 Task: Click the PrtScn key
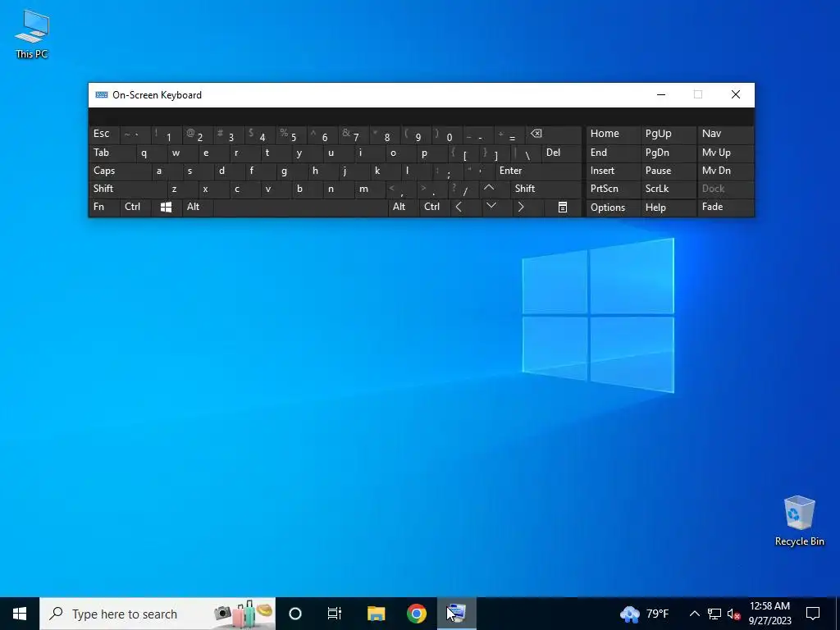click(x=613, y=189)
